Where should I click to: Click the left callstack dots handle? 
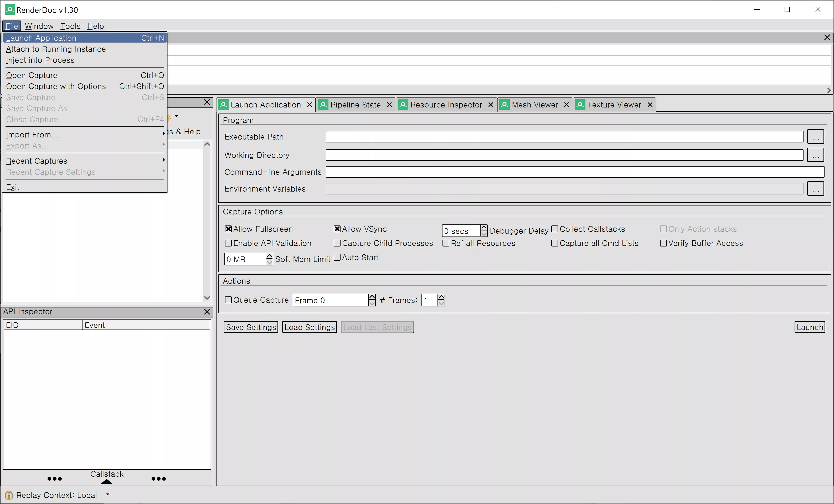pyautogui.click(x=54, y=479)
